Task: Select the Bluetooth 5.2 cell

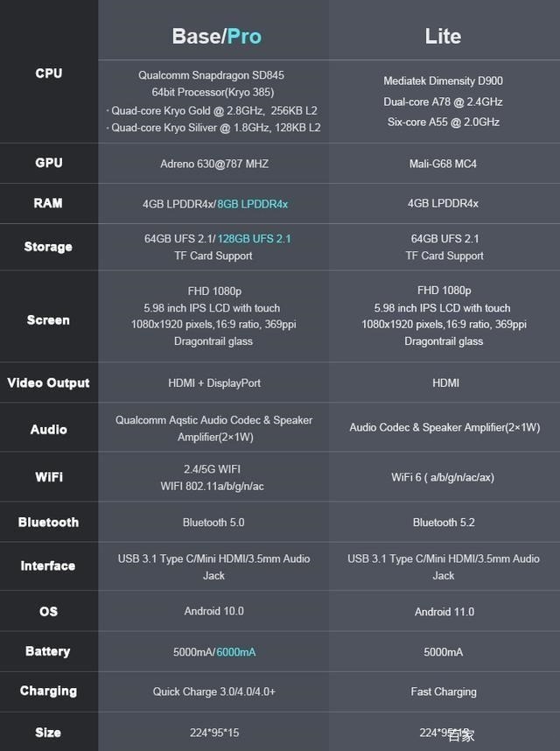Action: 444,523
